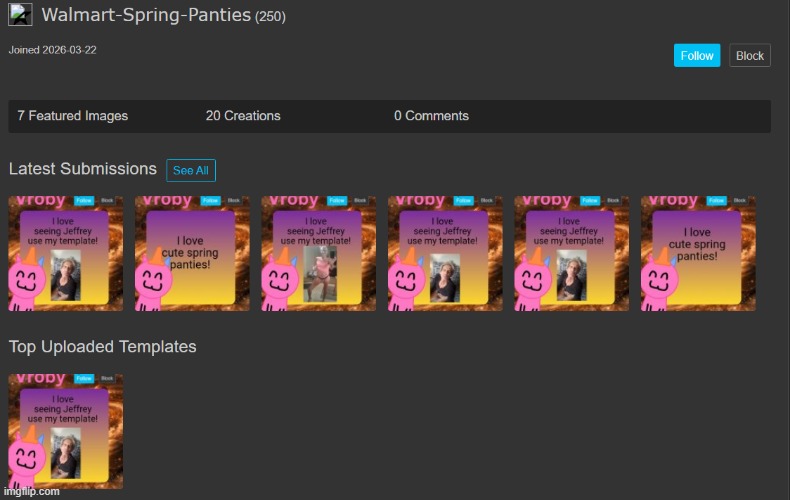790x500 pixels.
Task: Click See All next to Latest Submissions
Action: [x=191, y=170]
